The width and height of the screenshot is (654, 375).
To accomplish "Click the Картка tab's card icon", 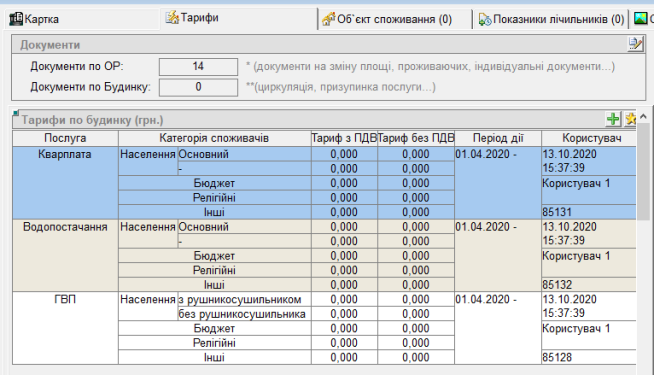I will 16,19.
